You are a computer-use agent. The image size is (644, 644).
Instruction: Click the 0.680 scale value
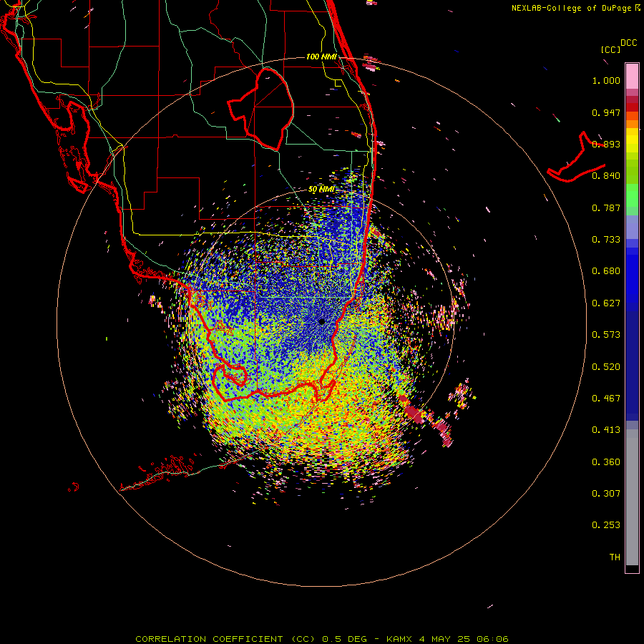click(x=606, y=271)
